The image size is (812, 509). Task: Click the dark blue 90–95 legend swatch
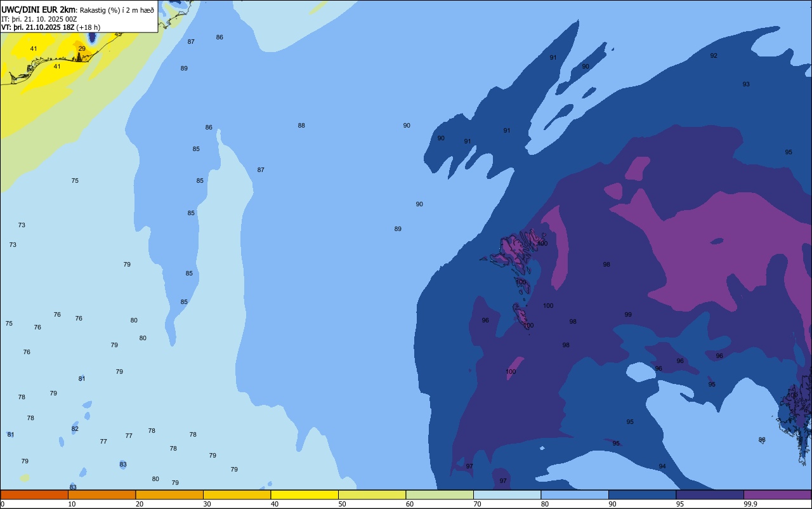[642, 494]
